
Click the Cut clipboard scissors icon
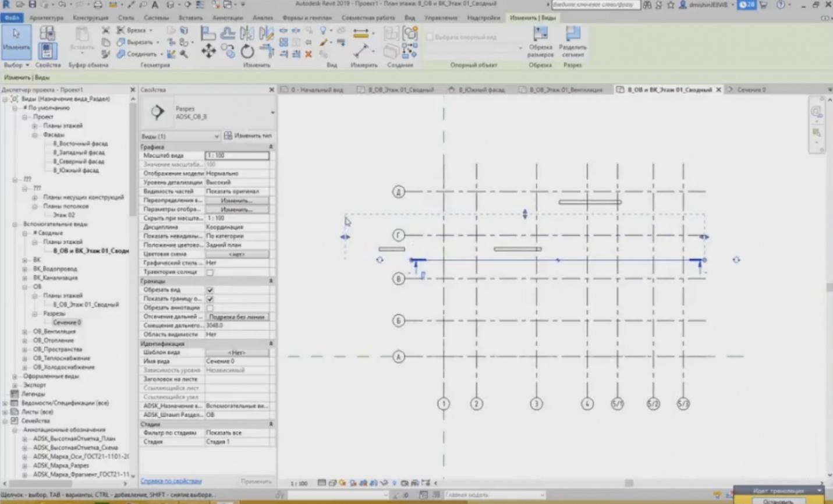tap(106, 30)
